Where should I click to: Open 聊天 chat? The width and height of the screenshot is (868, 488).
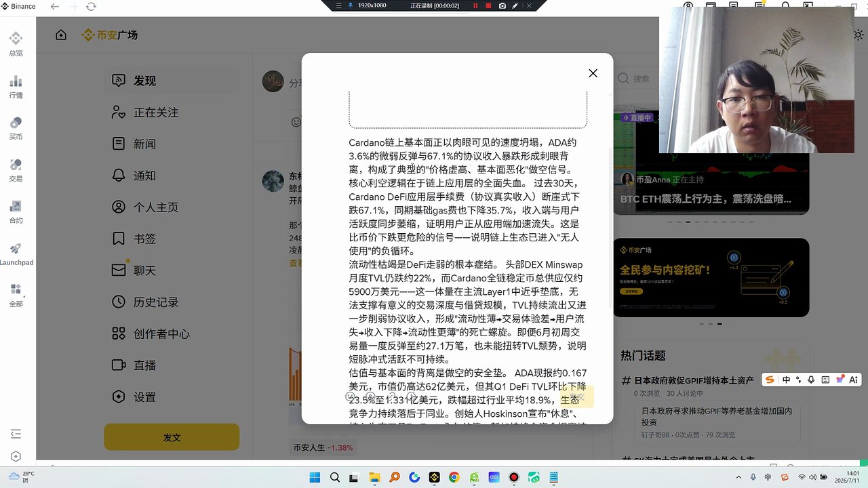point(172,270)
